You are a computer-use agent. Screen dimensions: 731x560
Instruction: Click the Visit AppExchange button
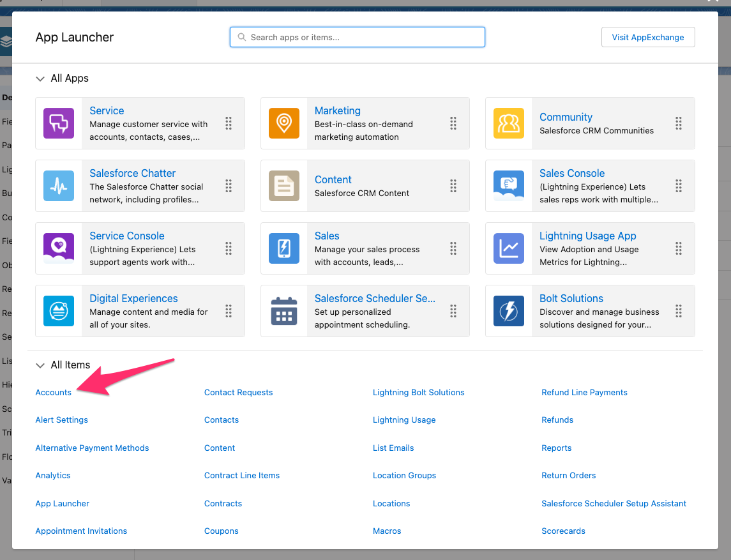(648, 37)
